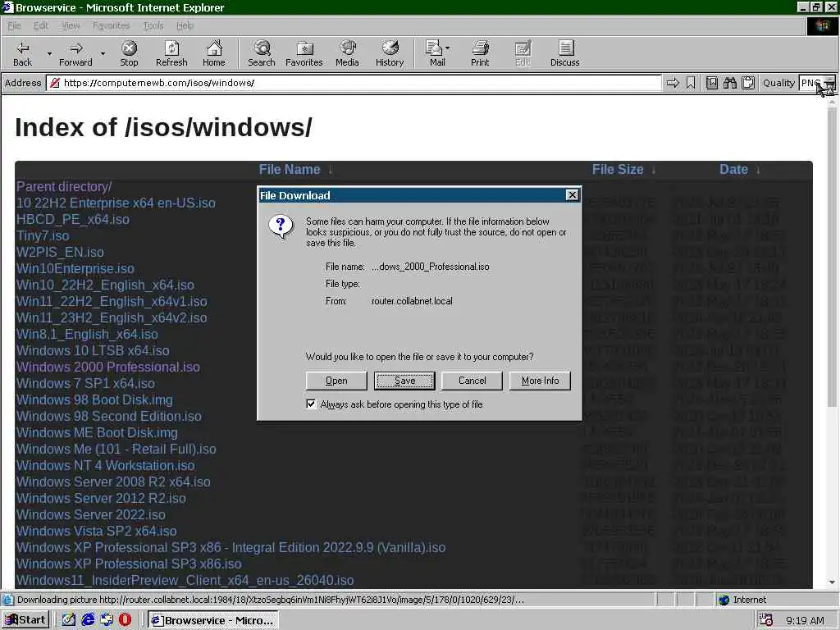The height and width of the screenshot is (630, 840).
Task: Click the question mark dialog icon
Action: (x=281, y=226)
